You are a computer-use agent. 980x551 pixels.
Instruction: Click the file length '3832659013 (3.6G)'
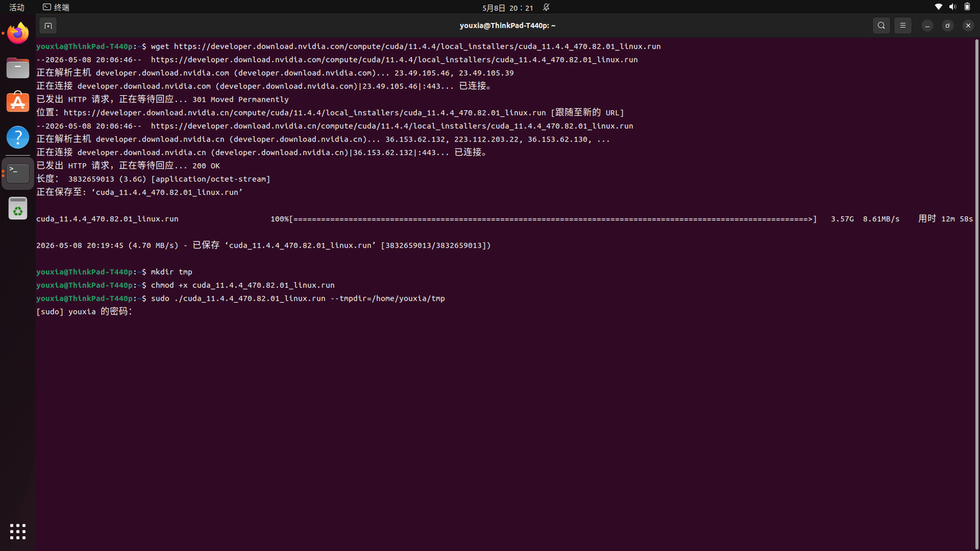point(107,179)
